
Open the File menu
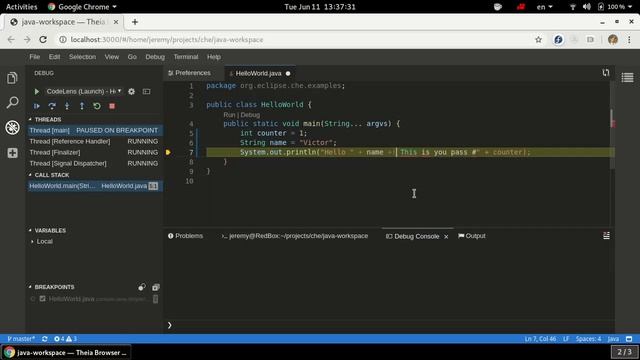(x=35, y=57)
